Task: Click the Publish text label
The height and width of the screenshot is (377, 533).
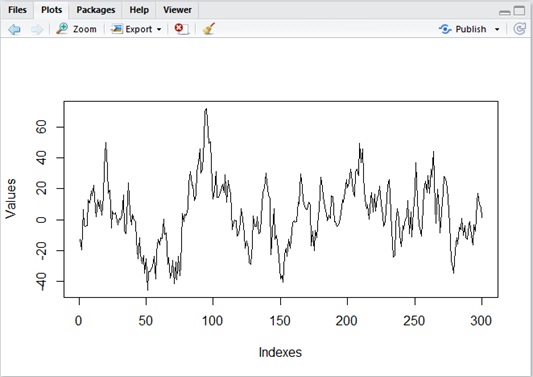Action: click(x=471, y=29)
